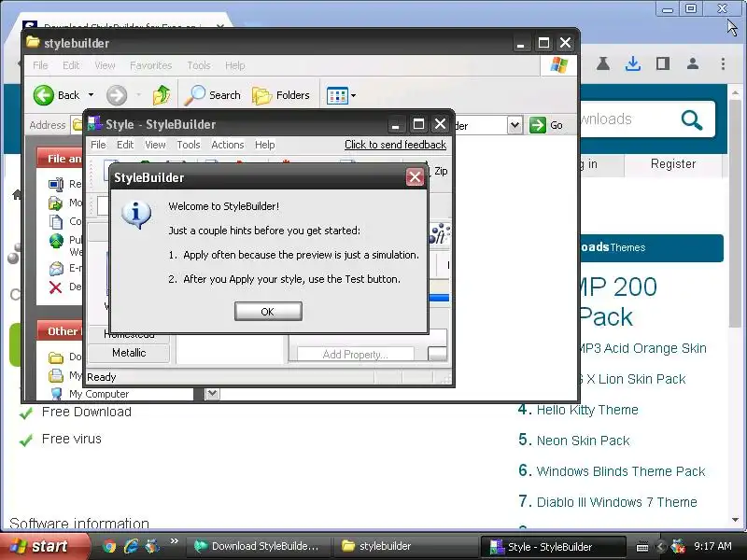
Task: Open Favorites menu in stylebuilder explorer
Action: (151, 65)
